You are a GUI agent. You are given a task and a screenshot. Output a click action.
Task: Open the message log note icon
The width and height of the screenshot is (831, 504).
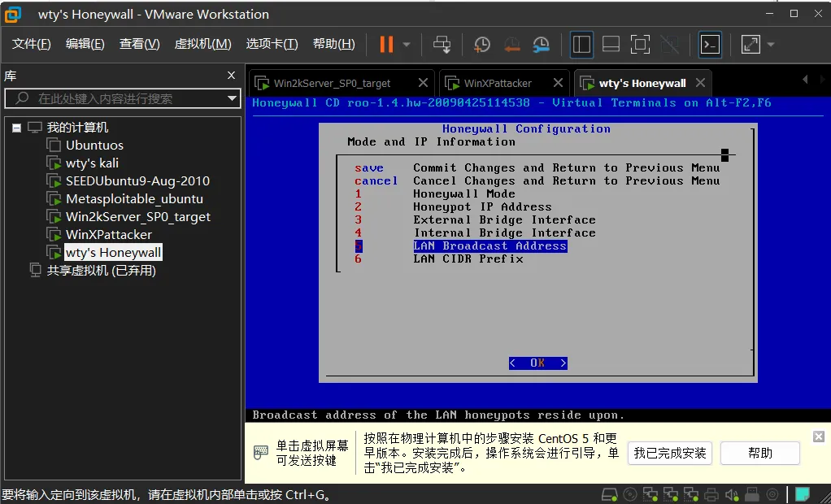pyautogui.click(x=803, y=495)
